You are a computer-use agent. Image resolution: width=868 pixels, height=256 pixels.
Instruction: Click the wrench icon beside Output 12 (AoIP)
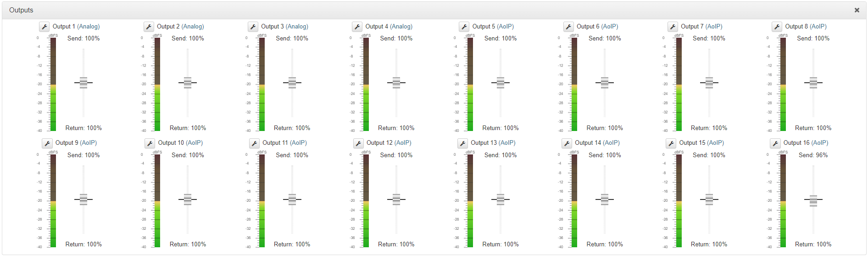click(358, 143)
